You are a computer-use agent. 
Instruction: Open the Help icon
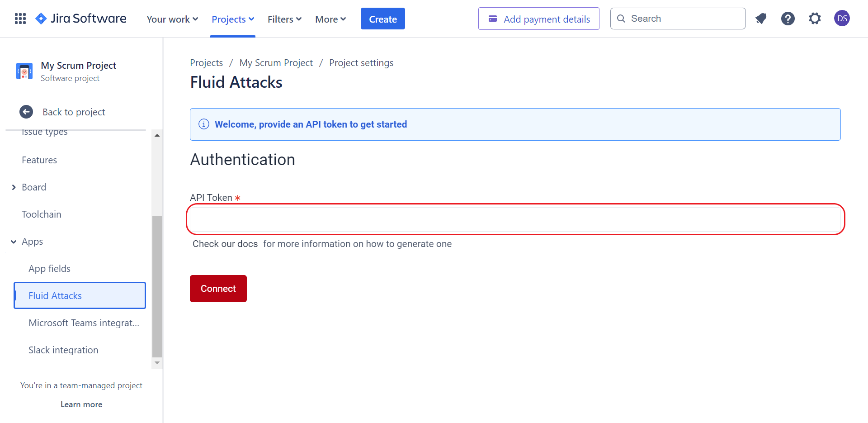click(x=788, y=19)
